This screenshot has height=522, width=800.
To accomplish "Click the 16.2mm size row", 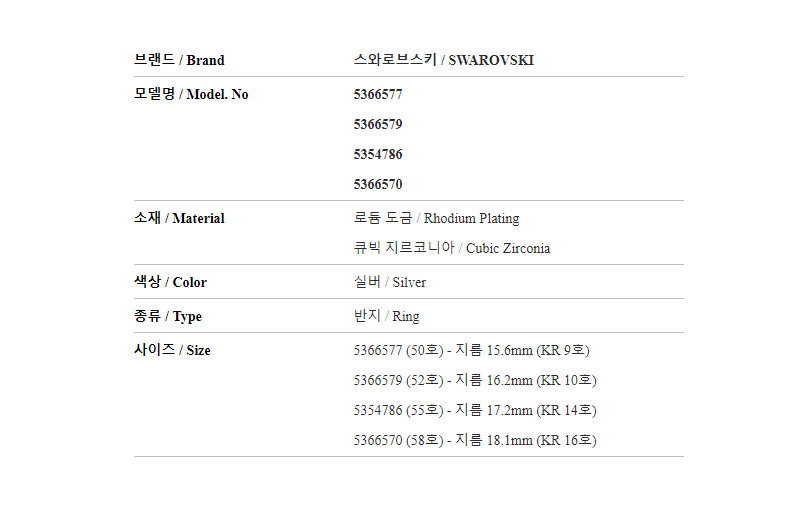I will [476, 380].
